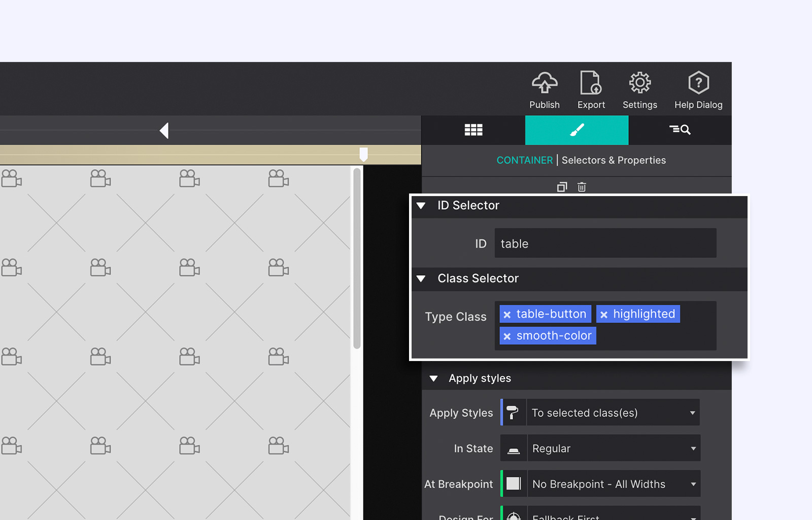Viewport: 812px width, 520px height.
Task: Click the trash delete icon
Action: [582, 187]
